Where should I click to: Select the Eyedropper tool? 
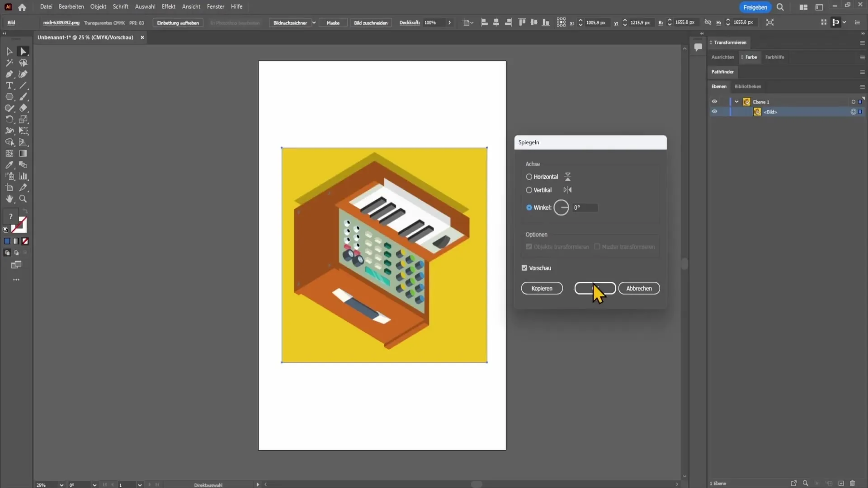tap(9, 165)
